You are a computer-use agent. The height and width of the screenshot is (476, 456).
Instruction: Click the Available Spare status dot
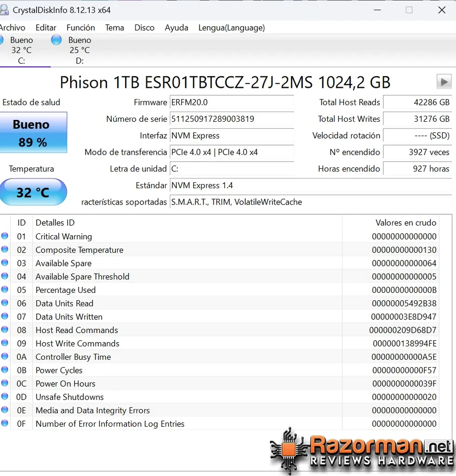(5, 263)
